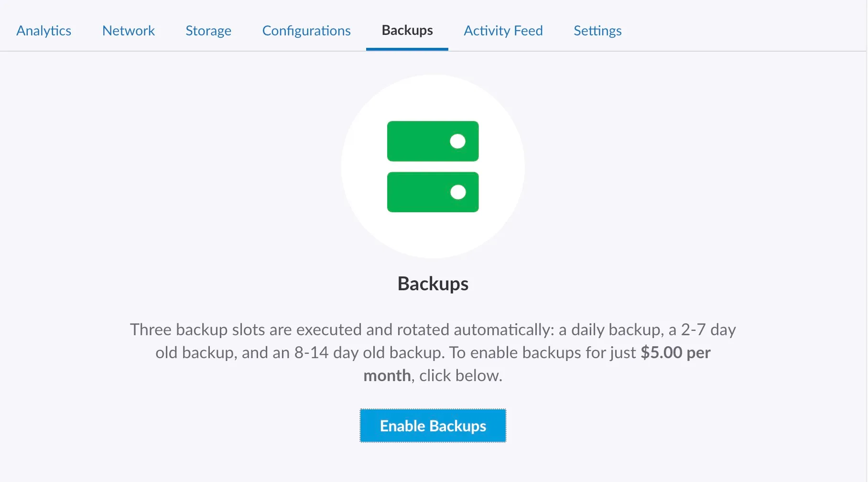868x482 pixels.
Task: Click the backup illustration above the heading
Action: point(433,166)
